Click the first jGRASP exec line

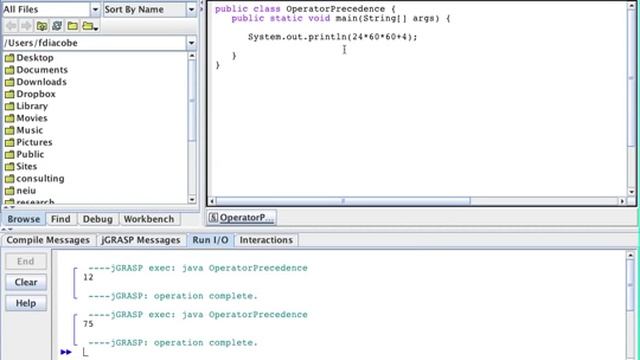point(198,268)
